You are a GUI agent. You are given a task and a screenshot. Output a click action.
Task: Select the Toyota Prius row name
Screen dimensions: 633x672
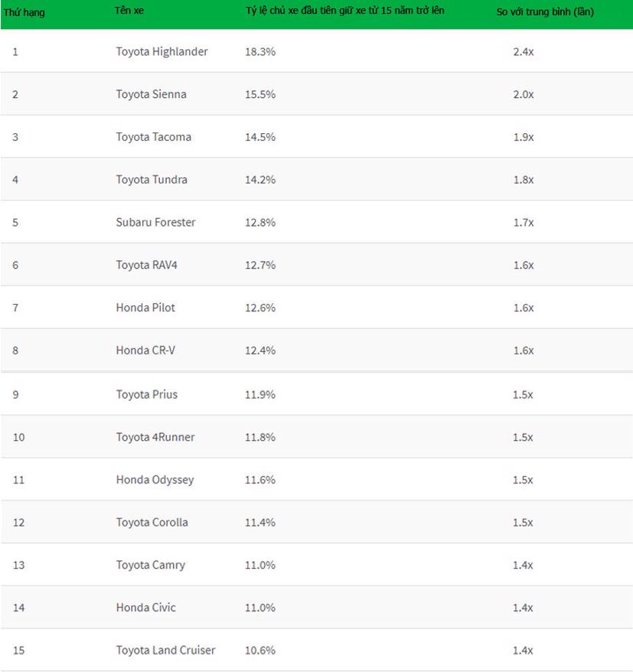(x=146, y=395)
